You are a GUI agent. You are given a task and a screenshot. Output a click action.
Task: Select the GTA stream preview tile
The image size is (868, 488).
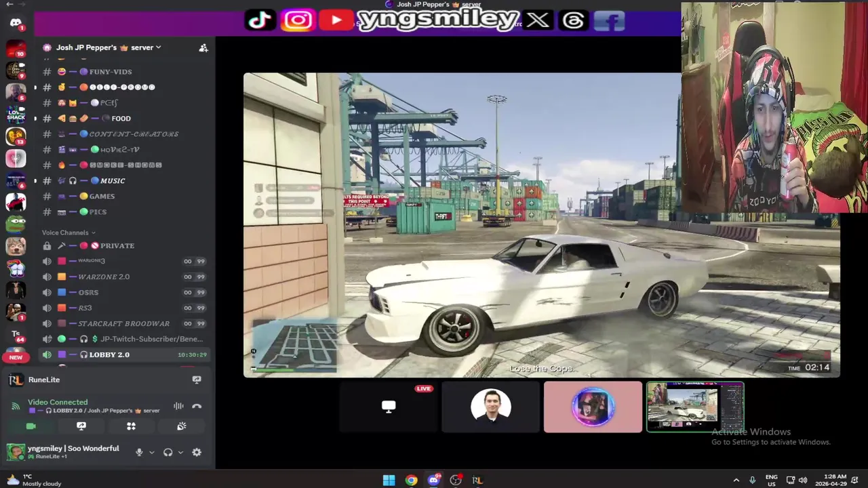point(695,407)
